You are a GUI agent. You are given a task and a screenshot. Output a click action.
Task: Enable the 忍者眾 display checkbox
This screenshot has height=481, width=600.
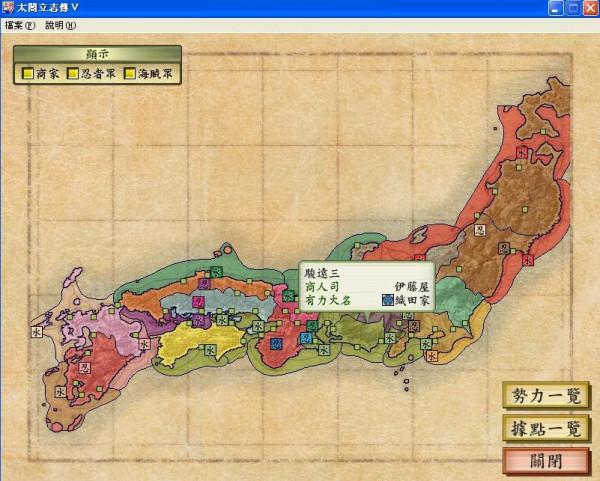[x=73, y=73]
